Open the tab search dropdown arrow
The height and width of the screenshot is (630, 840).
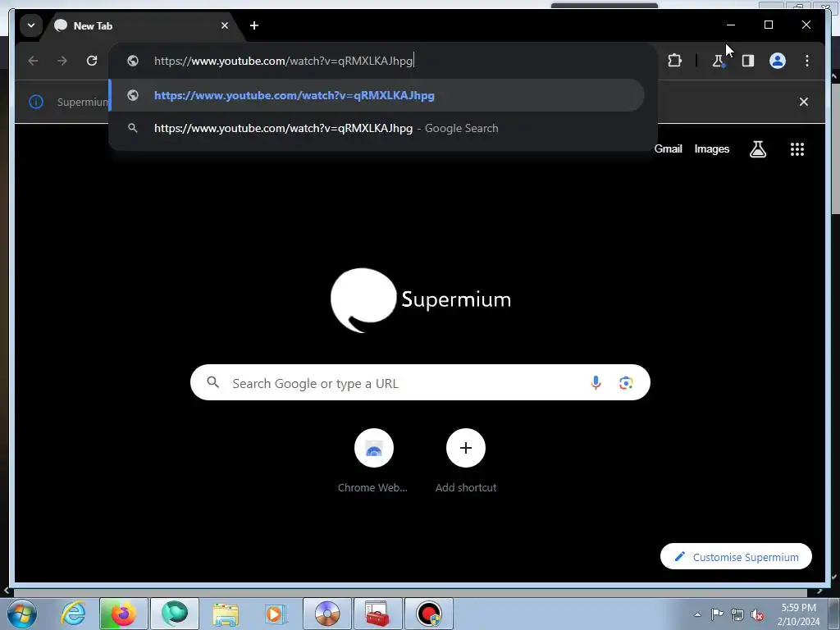31,25
